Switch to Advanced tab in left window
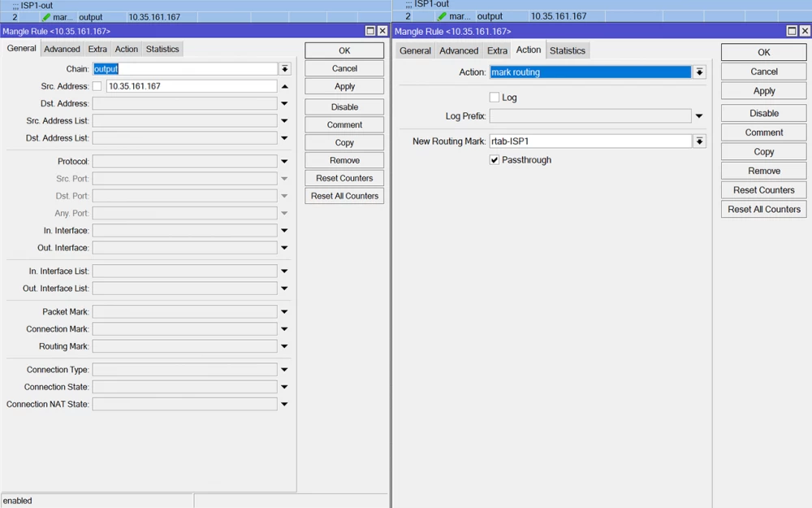Screen dimensions: 812x508 click(x=63, y=49)
